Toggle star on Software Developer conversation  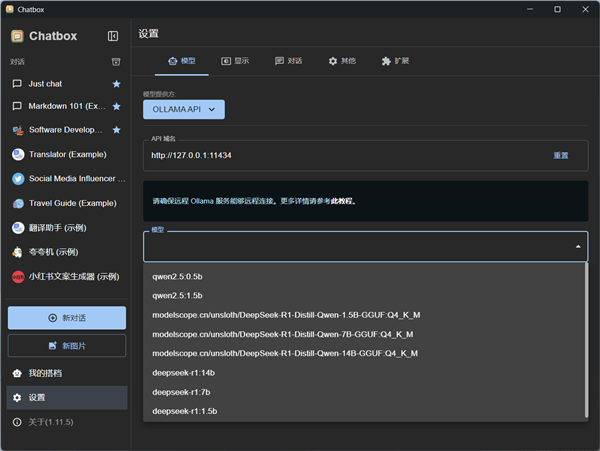point(116,130)
